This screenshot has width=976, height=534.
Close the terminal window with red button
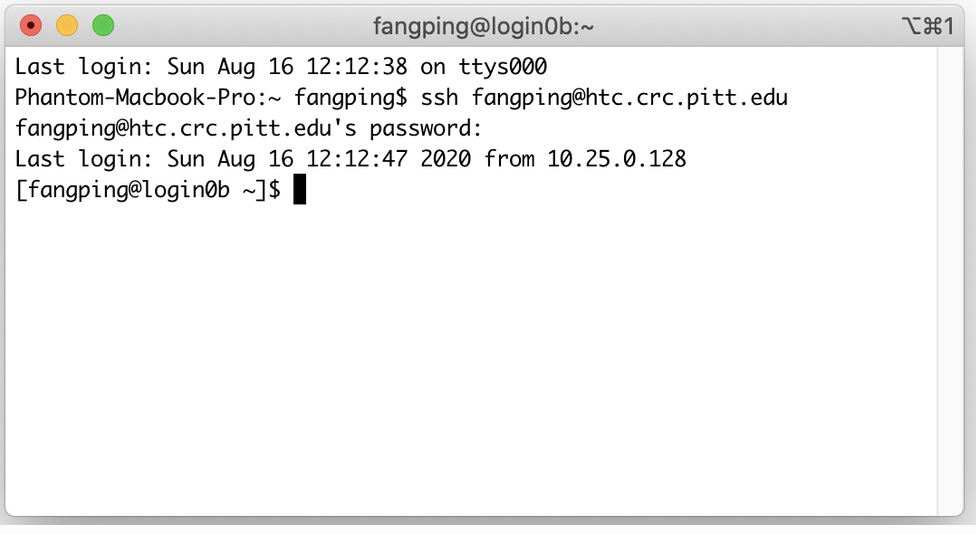pyautogui.click(x=31, y=25)
